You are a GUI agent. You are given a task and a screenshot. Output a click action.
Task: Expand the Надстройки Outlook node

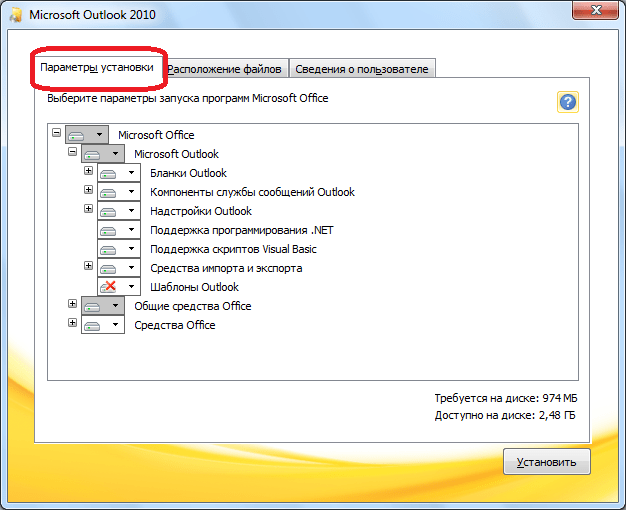click(88, 208)
